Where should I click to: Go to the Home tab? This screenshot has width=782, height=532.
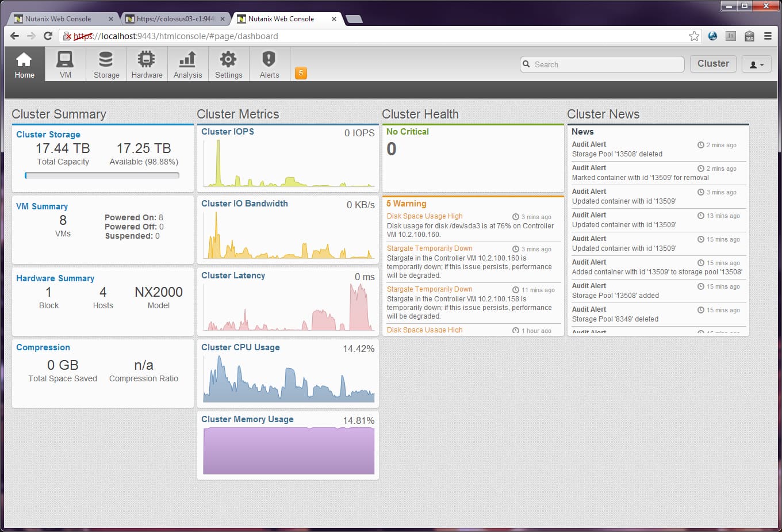[x=25, y=64]
